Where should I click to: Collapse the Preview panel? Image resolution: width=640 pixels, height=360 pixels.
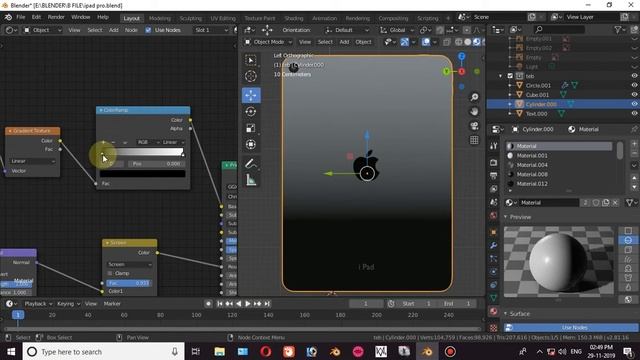click(506, 217)
